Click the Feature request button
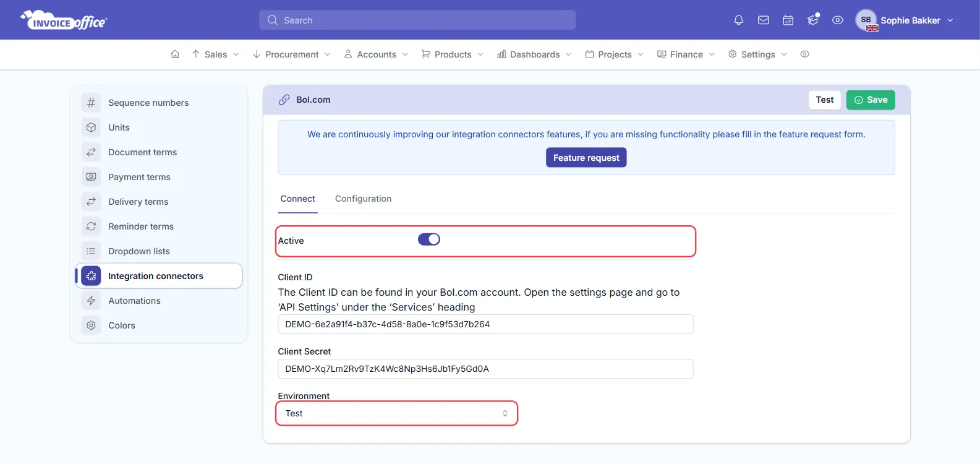This screenshot has height=464, width=980. point(586,158)
